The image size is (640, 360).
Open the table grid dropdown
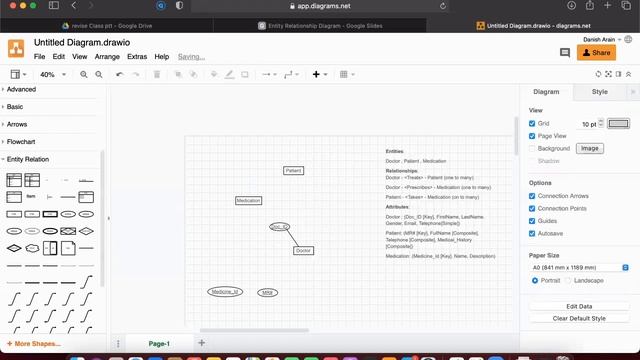pos(347,74)
